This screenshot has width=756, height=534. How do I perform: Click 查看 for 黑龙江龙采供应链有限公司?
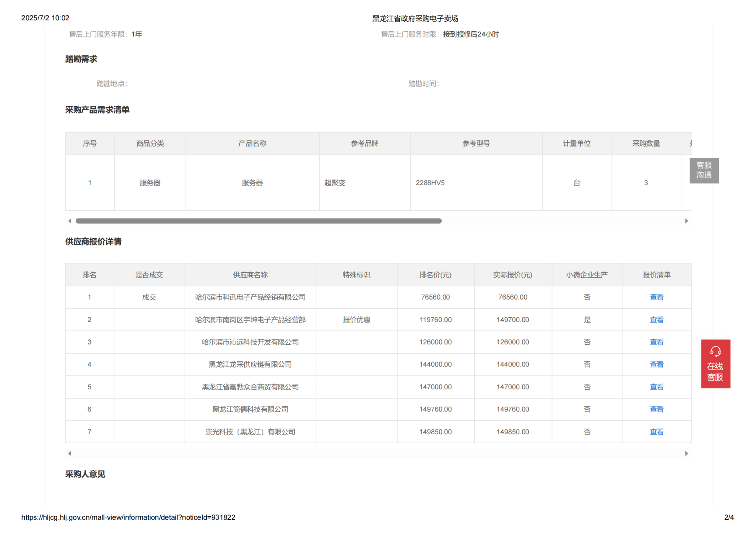(656, 364)
